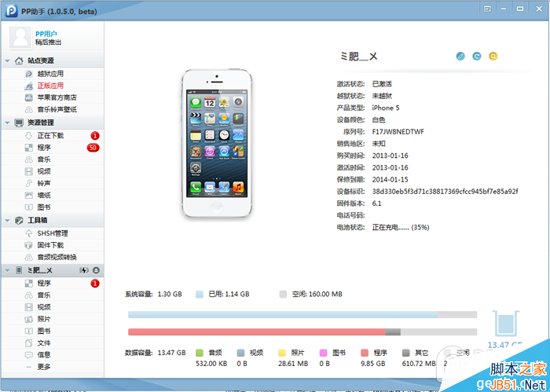
Task: Click battery status 正在充电 (35%)
Action: pos(401,227)
